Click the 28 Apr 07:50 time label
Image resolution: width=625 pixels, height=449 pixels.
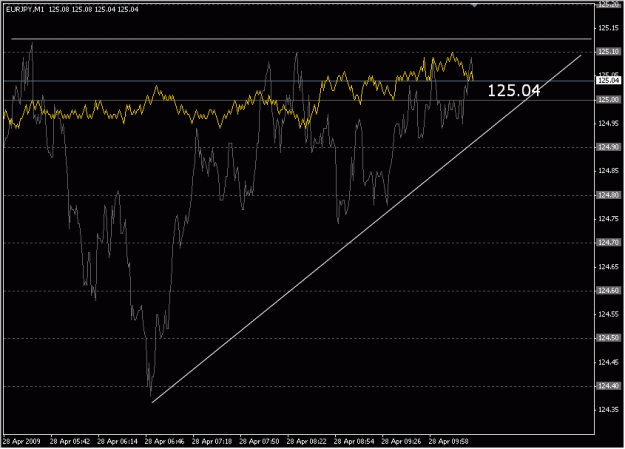[x=259, y=442]
